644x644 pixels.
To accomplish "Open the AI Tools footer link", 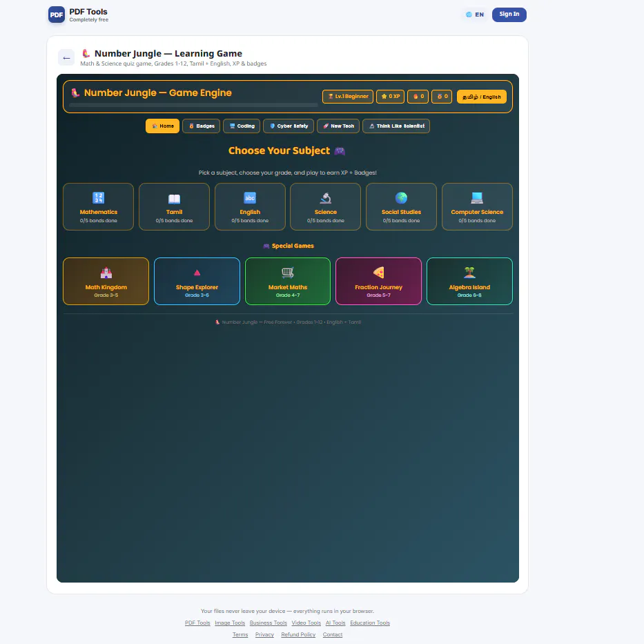I will click(x=335, y=623).
